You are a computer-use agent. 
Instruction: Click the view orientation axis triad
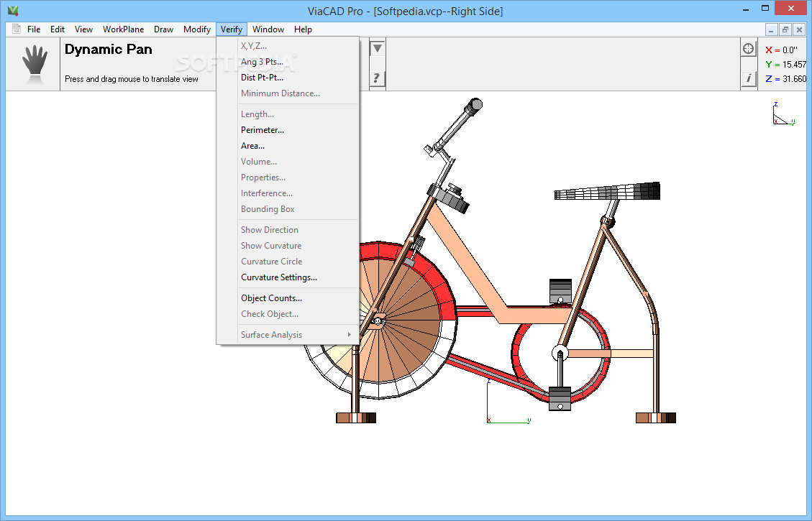783,114
